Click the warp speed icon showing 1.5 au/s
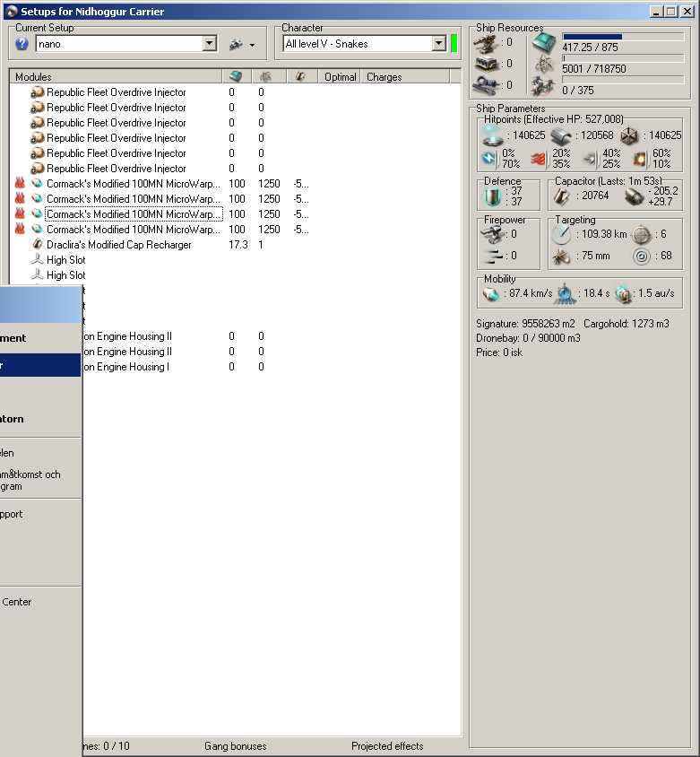The height and width of the screenshot is (757, 700). [x=623, y=294]
